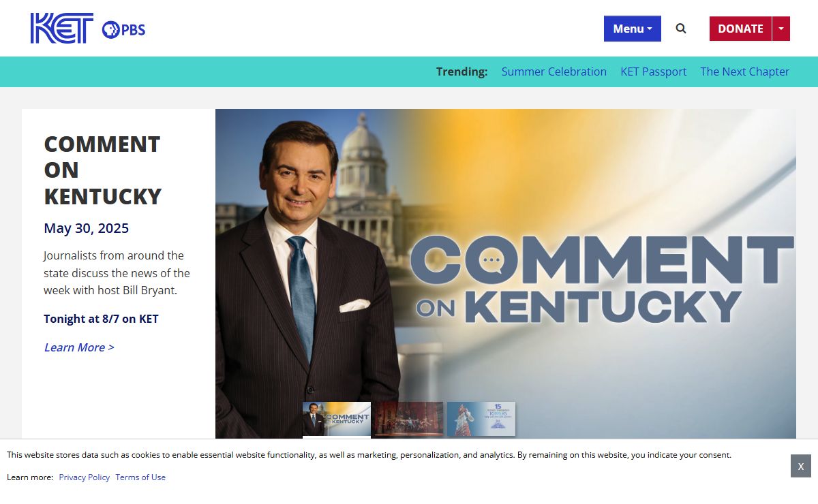Image resolution: width=818 pixels, height=504 pixels.
Task: Click the May 30, 2025 date text
Action: tap(87, 228)
